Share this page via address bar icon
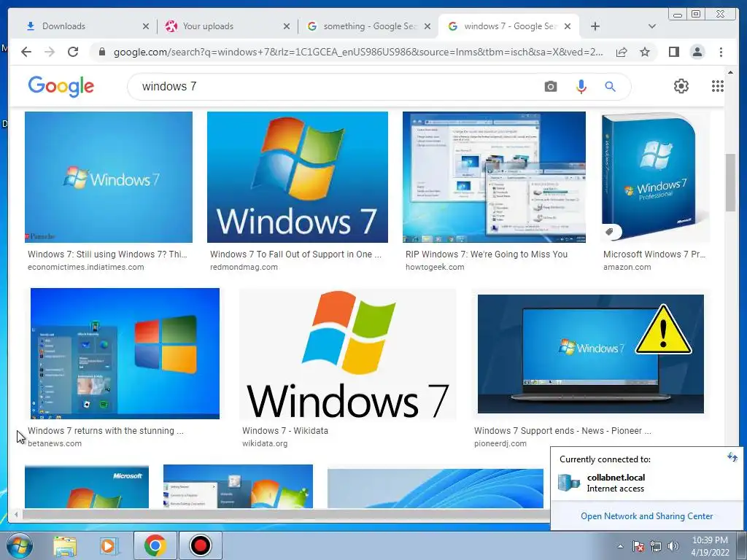 coord(622,52)
